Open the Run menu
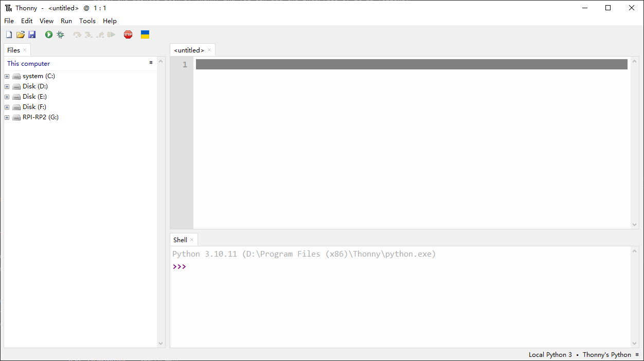This screenshot has height=361, width=644. [x=66, y=21]
